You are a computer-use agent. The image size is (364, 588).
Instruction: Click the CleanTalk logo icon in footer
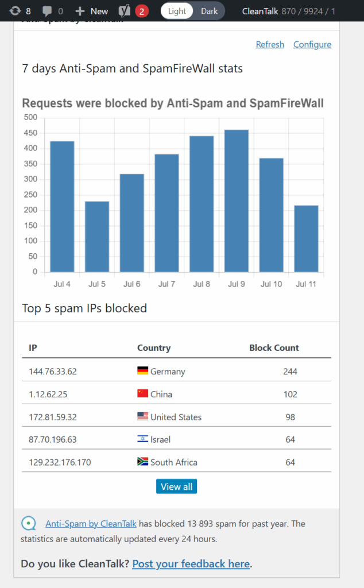point(28,523)
